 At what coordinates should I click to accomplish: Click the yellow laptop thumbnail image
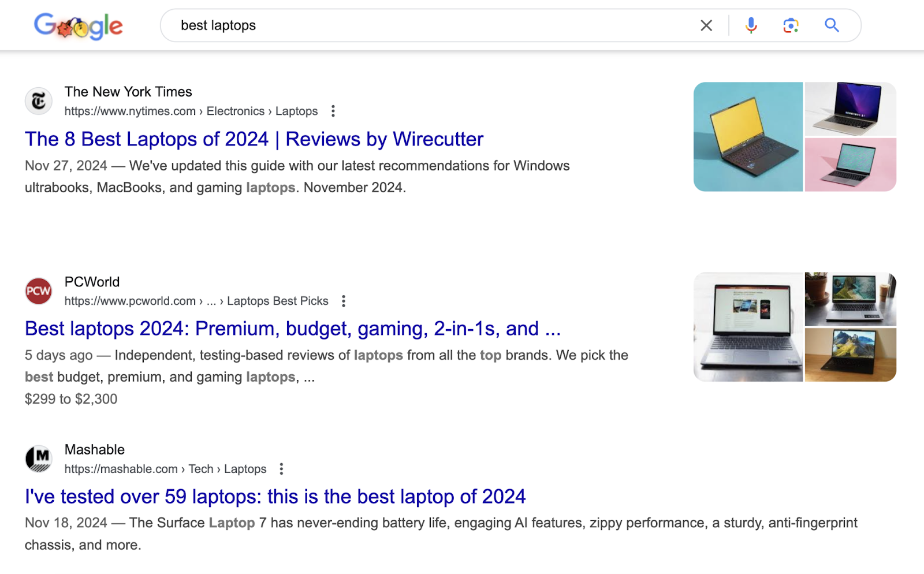pos(748,136)
